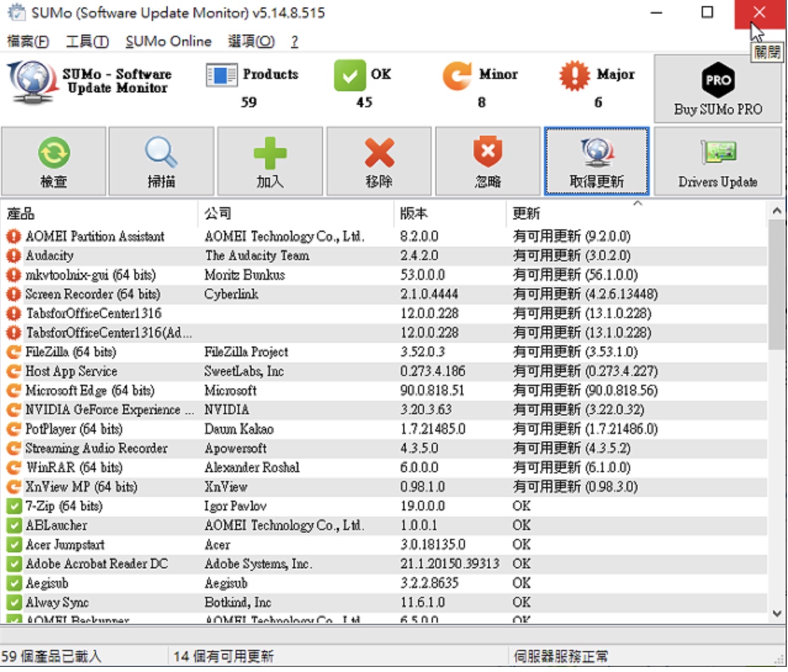Sort by the 版本 column header

pyautogui.click(x=450, y=213)
